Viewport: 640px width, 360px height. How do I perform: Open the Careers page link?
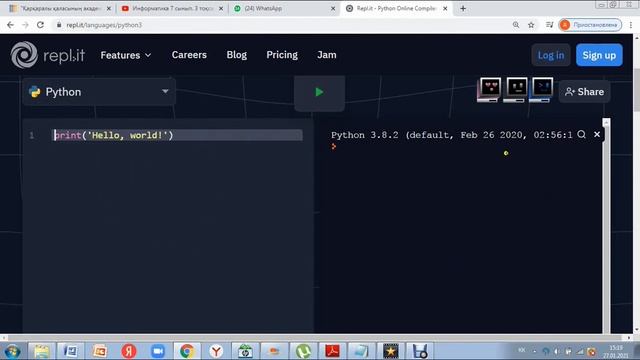tap(189, 55)
